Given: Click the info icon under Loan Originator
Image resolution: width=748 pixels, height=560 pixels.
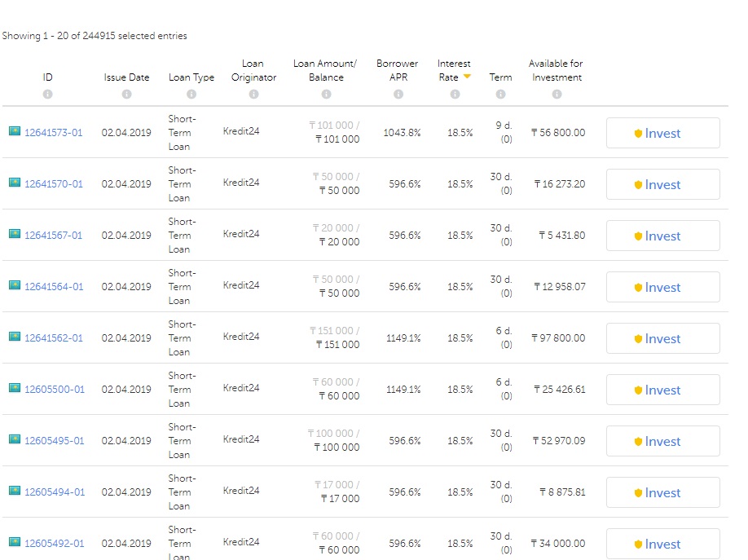Looking at the screenshot, I should [x=253, y=95].
